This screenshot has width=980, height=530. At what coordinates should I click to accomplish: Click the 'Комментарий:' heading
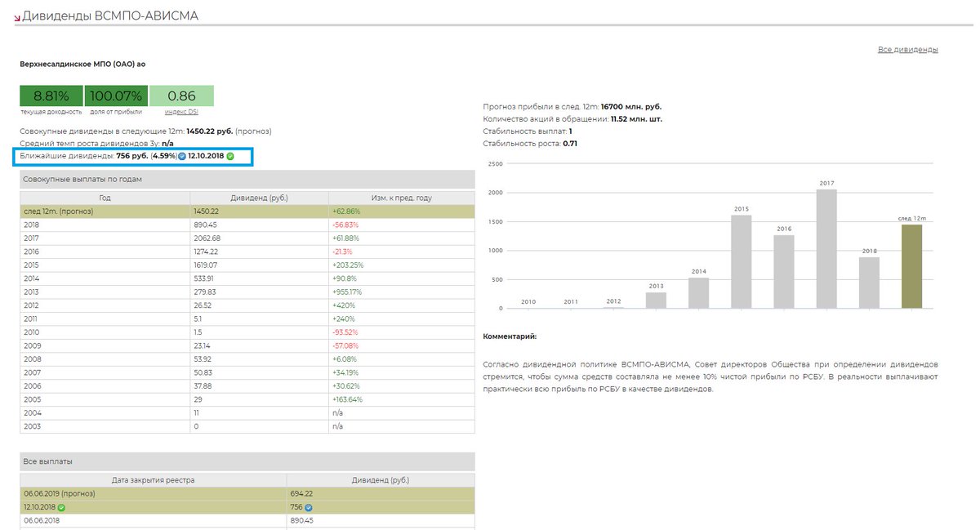point(510,336)
